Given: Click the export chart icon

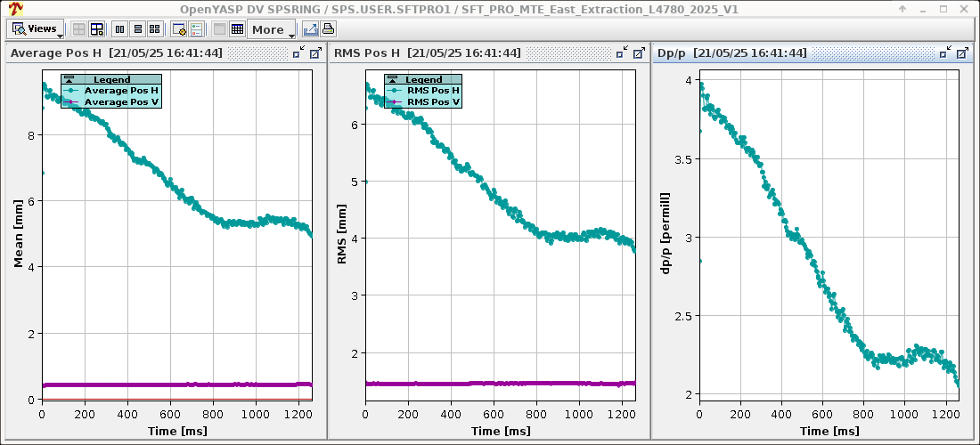Looking at the screenshot, I should point(310,29).
